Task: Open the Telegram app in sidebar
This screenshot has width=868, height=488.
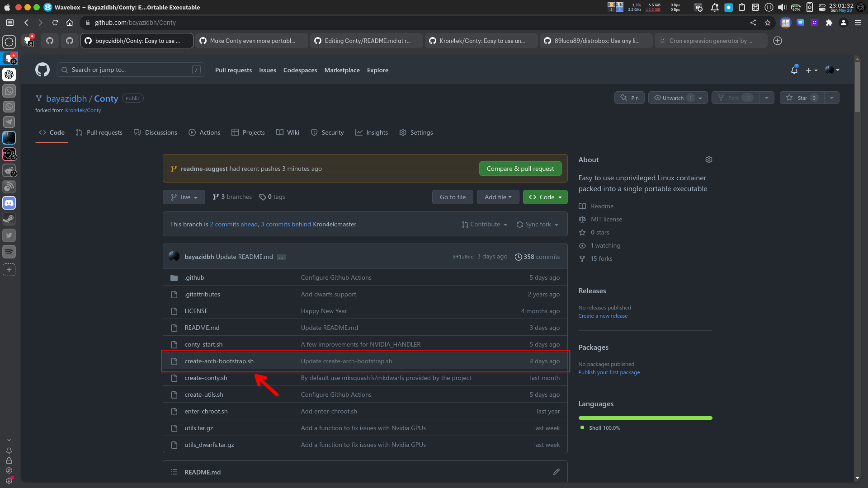Action: [x=9, y=122]
